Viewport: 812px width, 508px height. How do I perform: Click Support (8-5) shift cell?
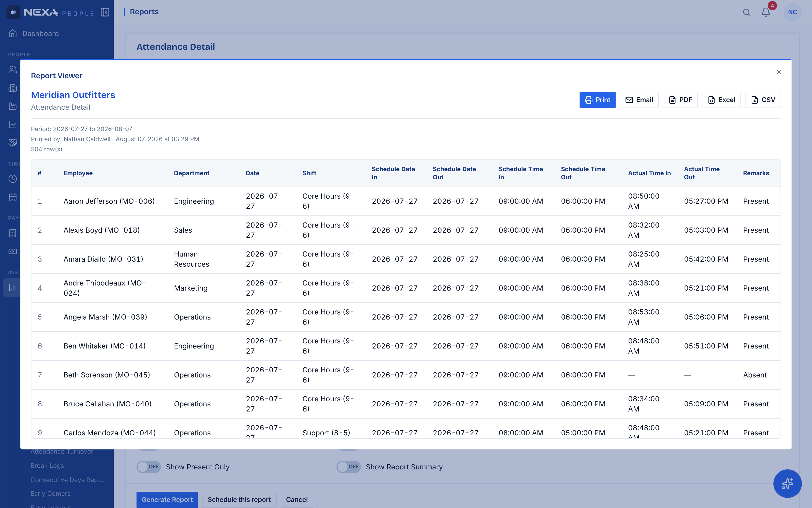tap(326, 433)
